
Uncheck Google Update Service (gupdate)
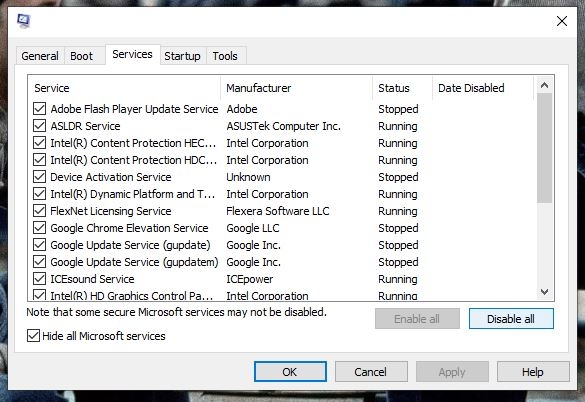[40, 245]
